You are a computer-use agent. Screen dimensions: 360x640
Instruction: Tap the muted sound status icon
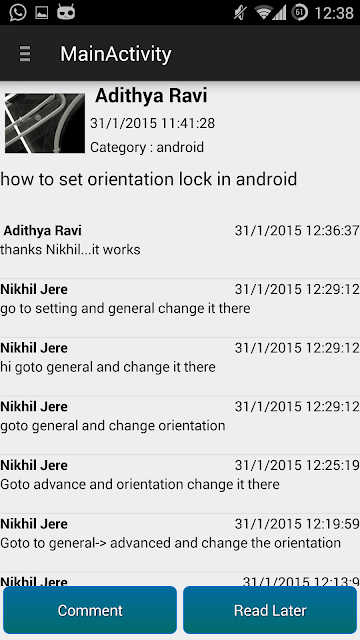pos(240,13)
